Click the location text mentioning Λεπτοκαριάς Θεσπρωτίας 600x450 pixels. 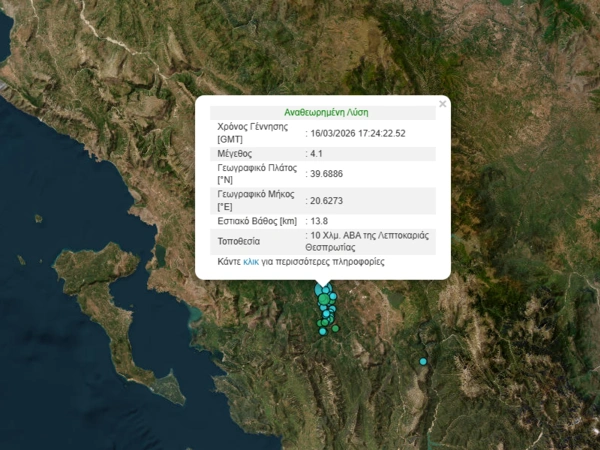click(366, 241)
